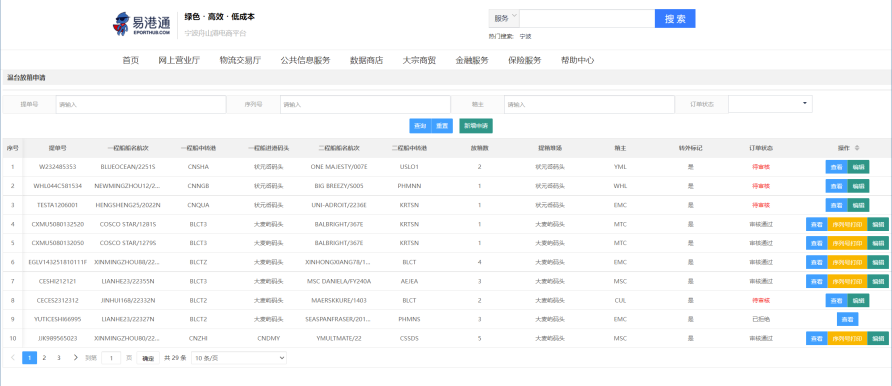The image size is (892, 386).
Task: Focus the top search text box
Action: click(x=587, y=18)
